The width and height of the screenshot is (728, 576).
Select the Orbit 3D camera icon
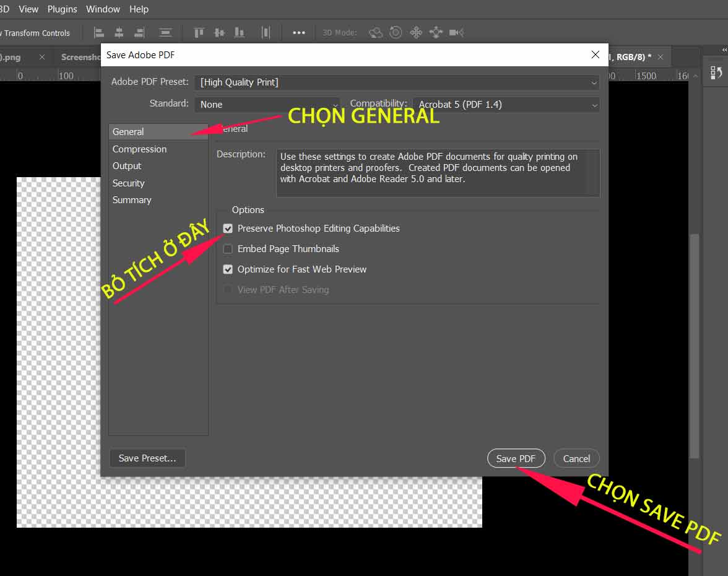pos(376,32)
